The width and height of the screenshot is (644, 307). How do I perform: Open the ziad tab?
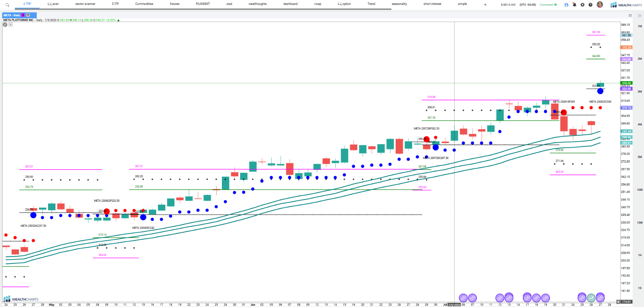click(229, 4)
